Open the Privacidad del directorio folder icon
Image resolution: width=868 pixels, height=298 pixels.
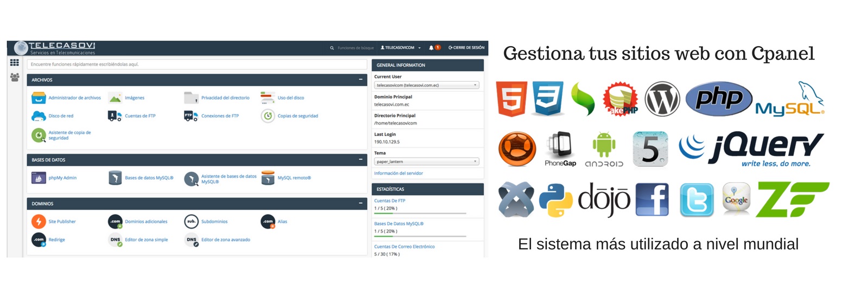coord(192,98)
